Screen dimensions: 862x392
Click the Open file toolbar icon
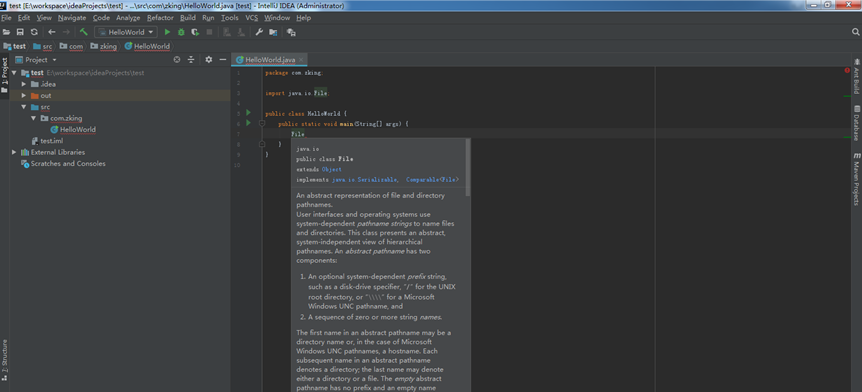pos(6,32)
